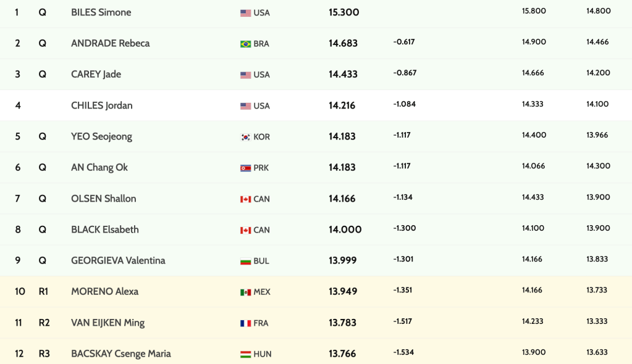Click the France flag icon
632x364 pixels.
pyautogui.click(x=245, y=323)
